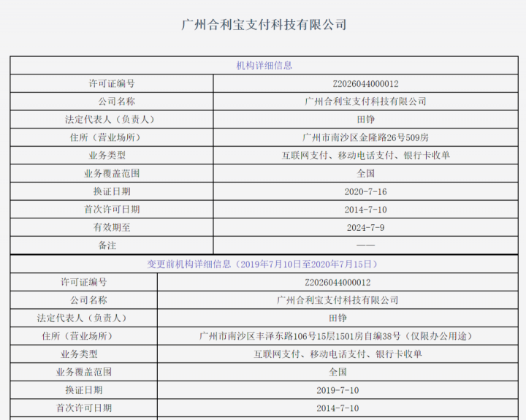
Task: Click 2014-7-10 value in 机构详细信息 table
Action: [x=366, y=210]
